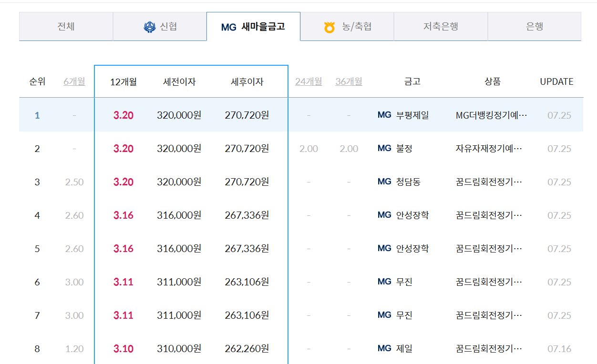This screenshot has width=597, height=364.
Task: Click 3.20 rate in 불정 row
Action: pyautogui.click(x=124, y=149)
